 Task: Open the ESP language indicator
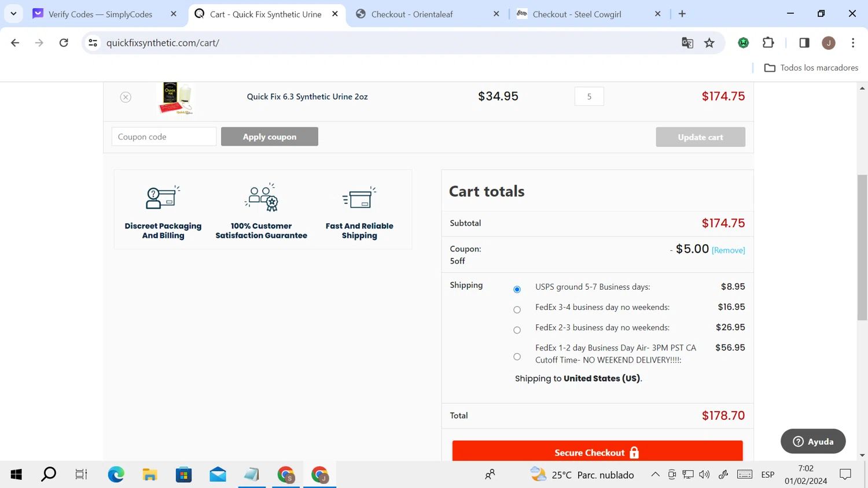coord(768,475)
